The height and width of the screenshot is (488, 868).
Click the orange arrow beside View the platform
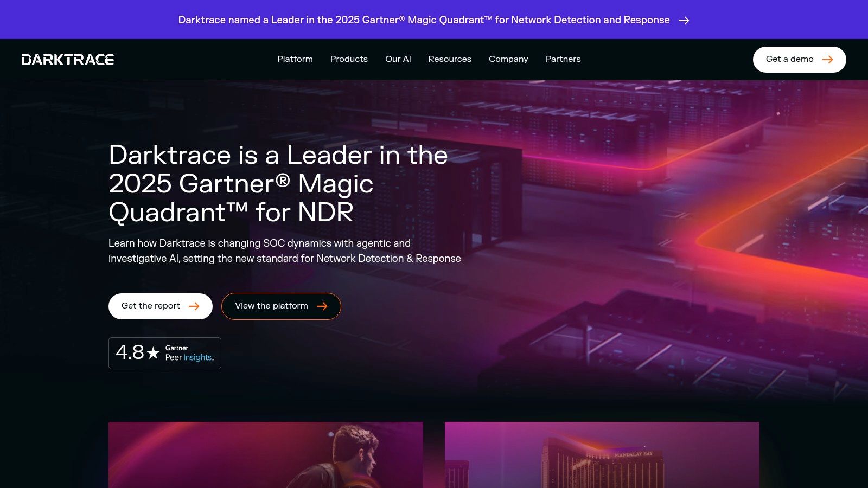point(322,306)
